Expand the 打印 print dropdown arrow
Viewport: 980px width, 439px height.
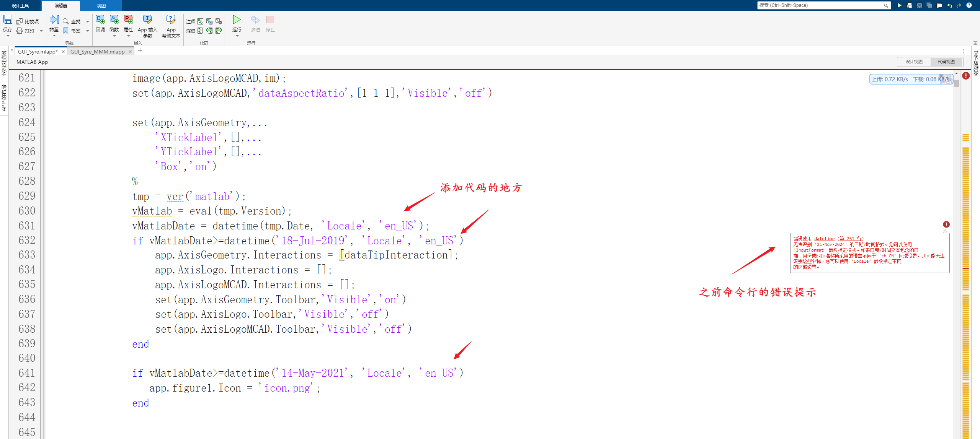click(41, 31)
